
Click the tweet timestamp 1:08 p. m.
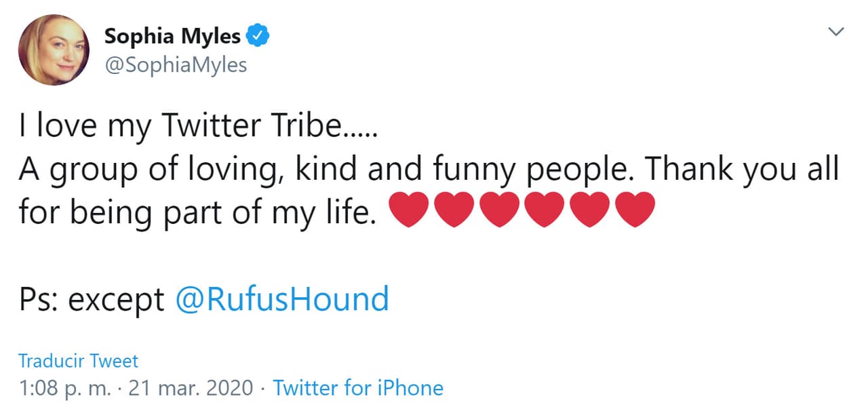point(64,387)
